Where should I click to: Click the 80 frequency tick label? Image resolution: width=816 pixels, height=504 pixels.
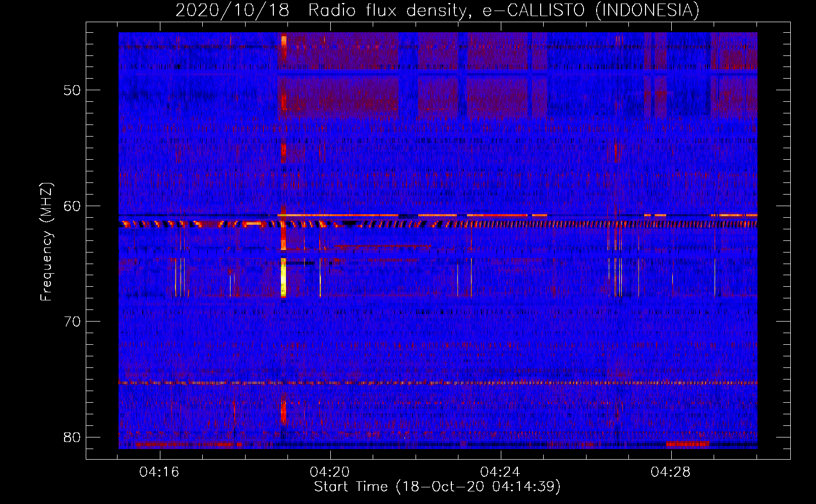coord(72,437)
